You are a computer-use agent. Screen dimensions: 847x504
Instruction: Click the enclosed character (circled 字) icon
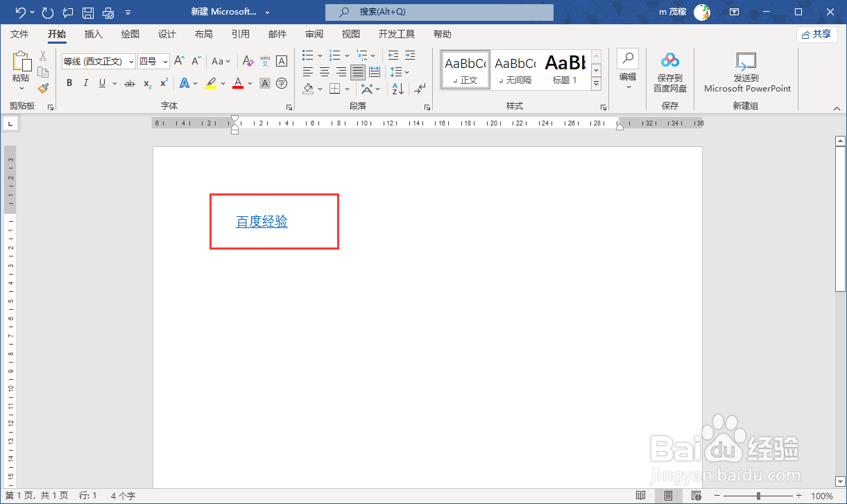pos(282,83)
